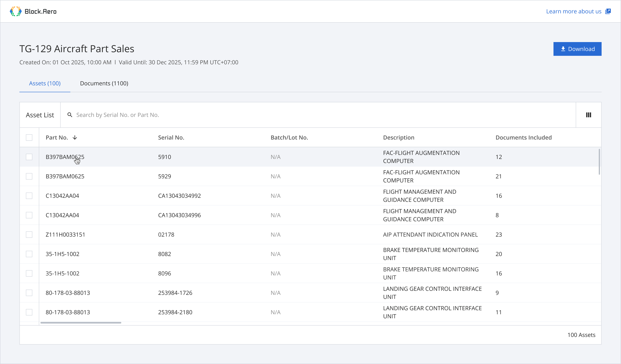Toggle the select-all checkbox in header
Viewport: 621px width, 364px height.
point(29,138)
